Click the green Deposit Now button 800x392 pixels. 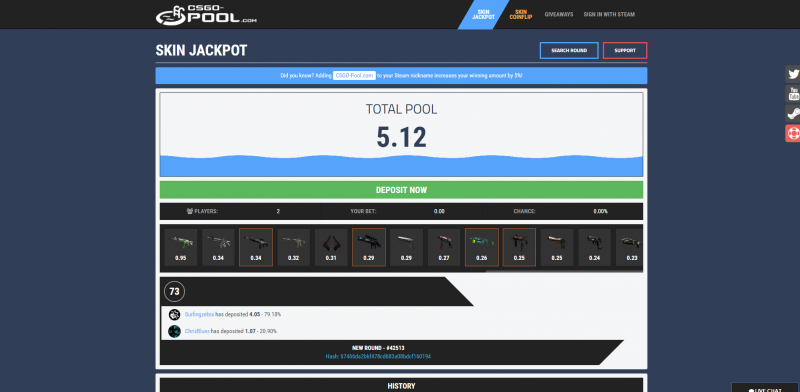pos(401,190)
